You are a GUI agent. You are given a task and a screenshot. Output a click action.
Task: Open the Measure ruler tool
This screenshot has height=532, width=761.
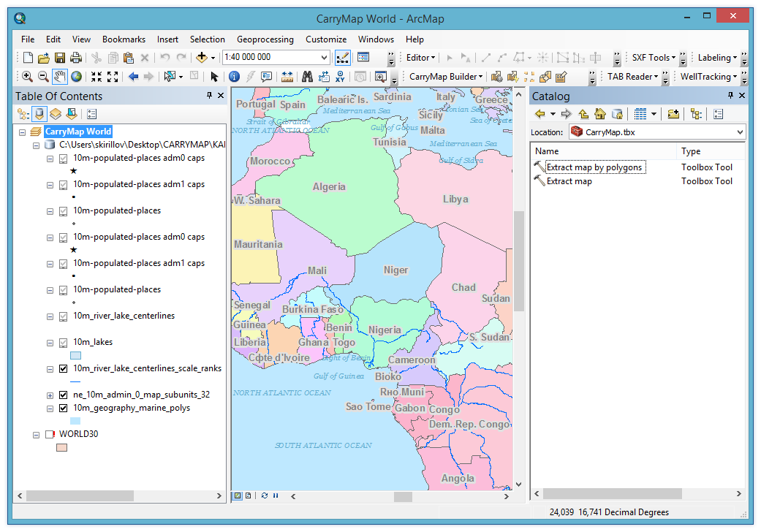(x=287, y=77)
